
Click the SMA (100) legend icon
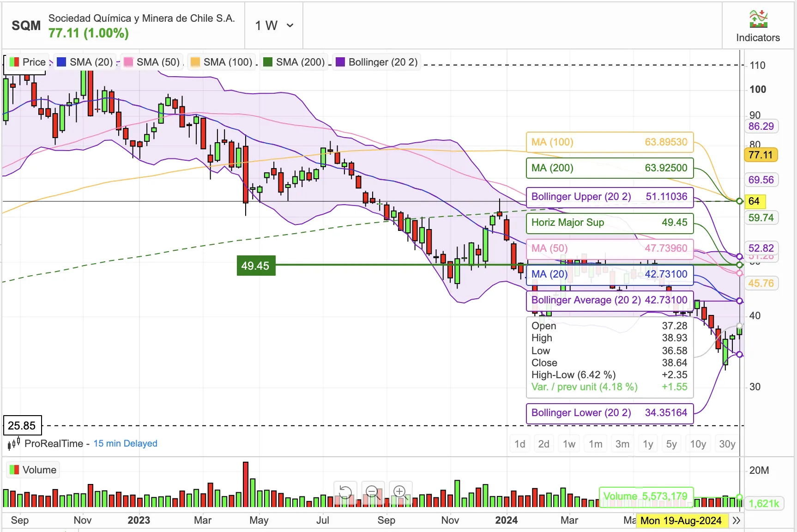[x=194, y=61]
